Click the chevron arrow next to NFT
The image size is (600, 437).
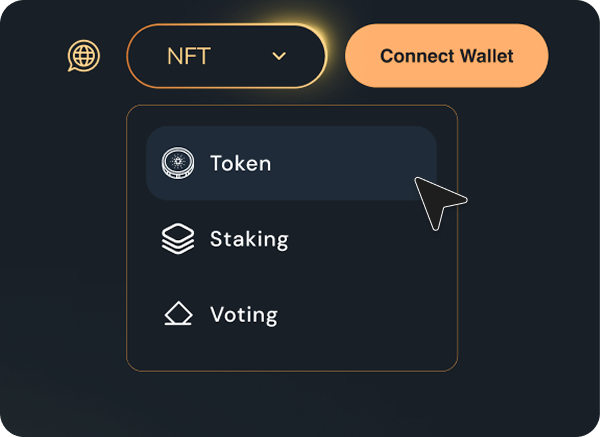[x=279, y=56]
